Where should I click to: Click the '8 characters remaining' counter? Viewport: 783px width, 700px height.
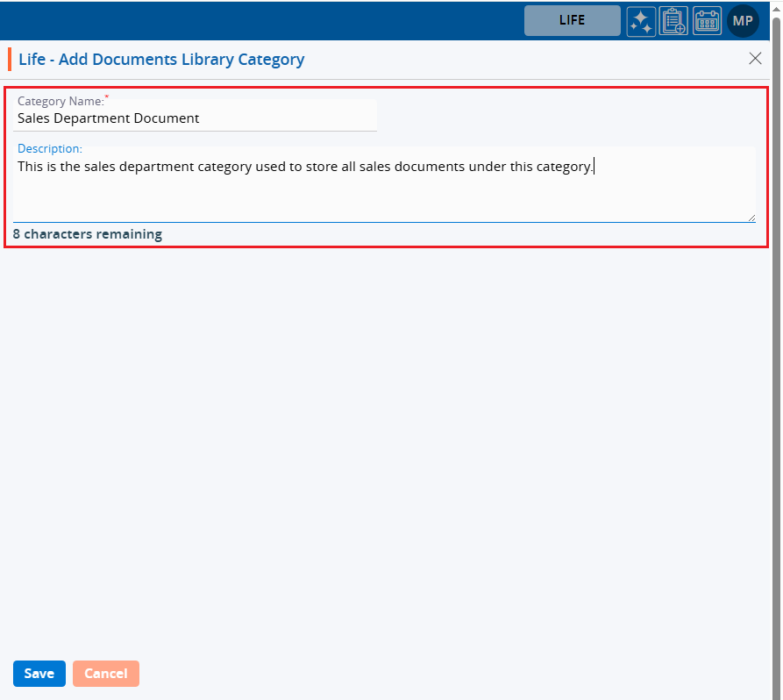pos(88,234)
